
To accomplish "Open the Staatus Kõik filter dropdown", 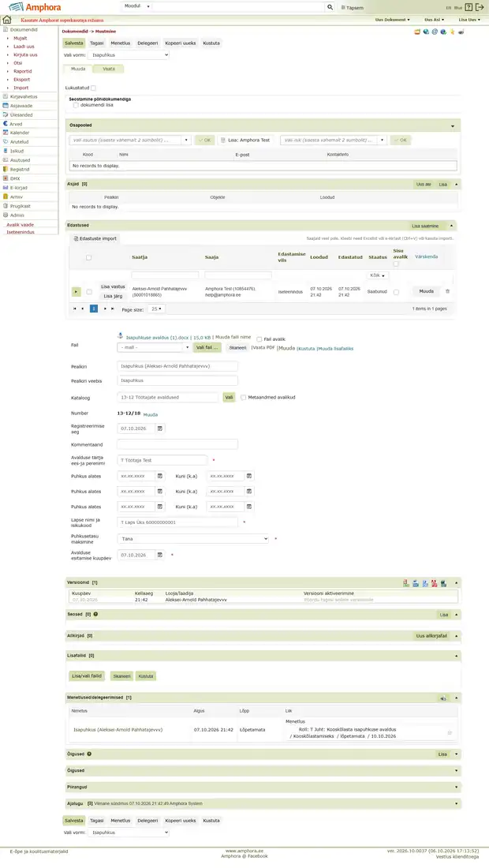I will pyautogui.click(x=377, y=275).
